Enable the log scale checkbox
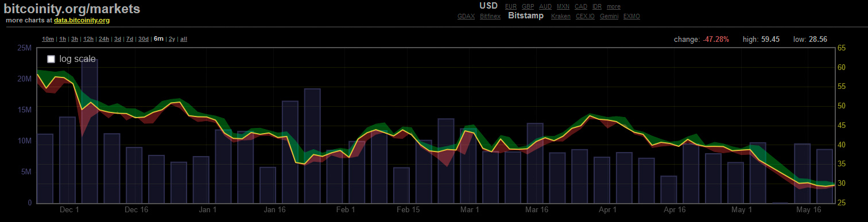868x222 pixels. click(51, 59)
